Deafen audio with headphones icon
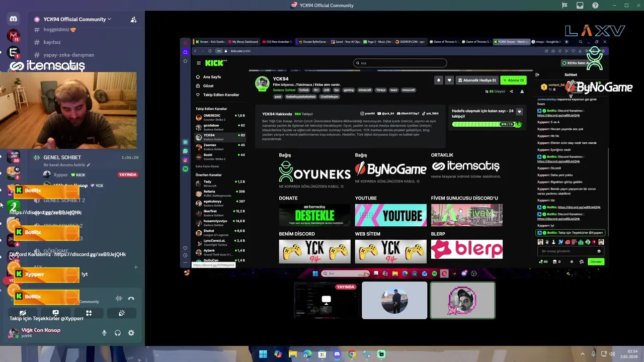This screenshot has width=644, height=362. (118, 333)
